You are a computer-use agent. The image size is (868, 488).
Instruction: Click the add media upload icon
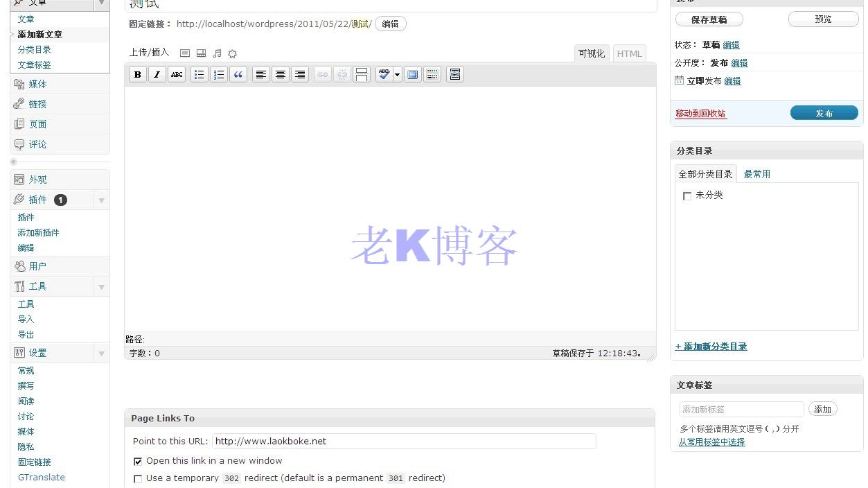coord(232,53)
